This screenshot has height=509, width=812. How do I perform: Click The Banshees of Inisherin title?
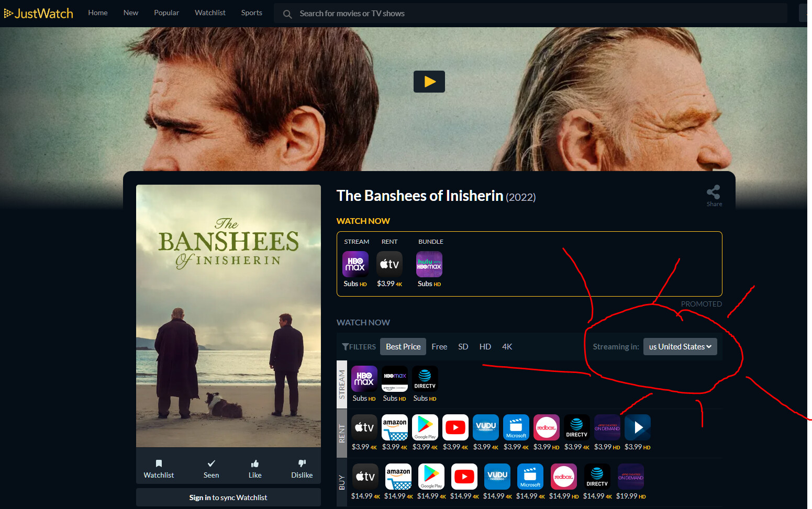420,196
